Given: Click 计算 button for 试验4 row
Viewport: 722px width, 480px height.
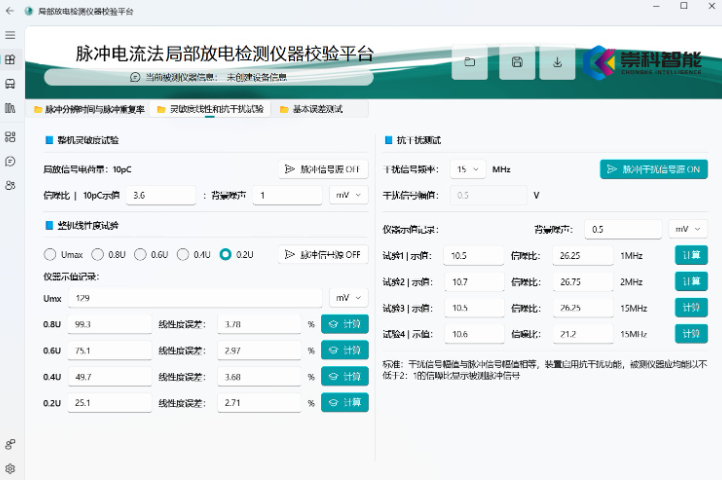Looking at the screenshot, I should (691, 334).
